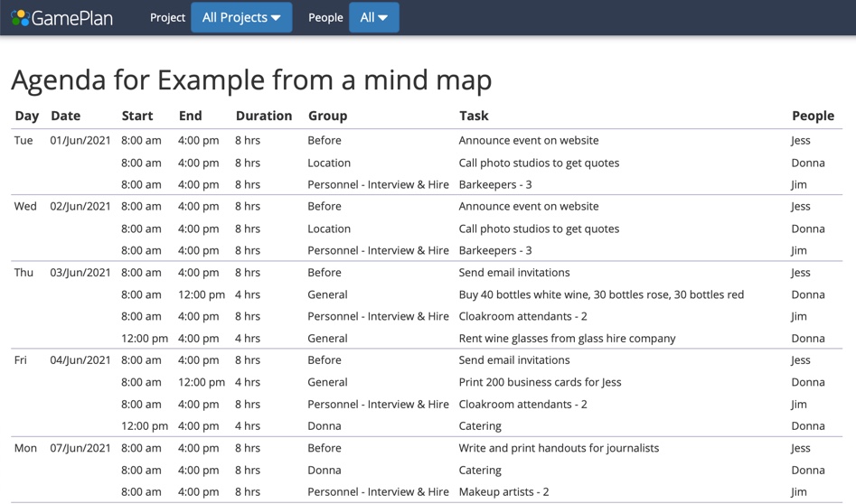Viewport: 856px width, 504px height.
Task: Click Monday's Catering task
Action: click(480, 471)
